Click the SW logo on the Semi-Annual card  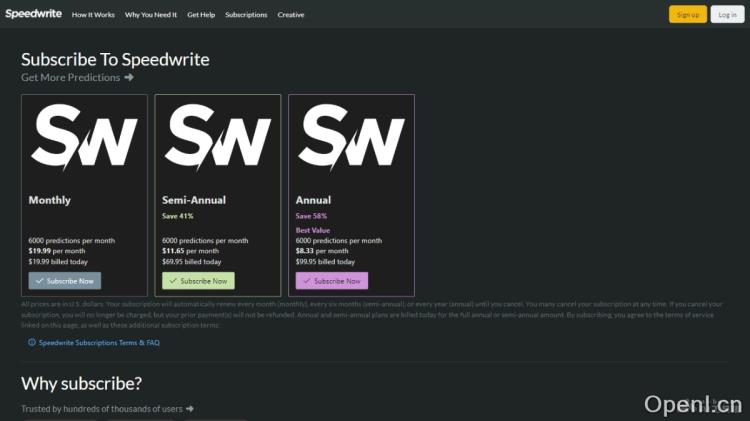pos(218,137)
